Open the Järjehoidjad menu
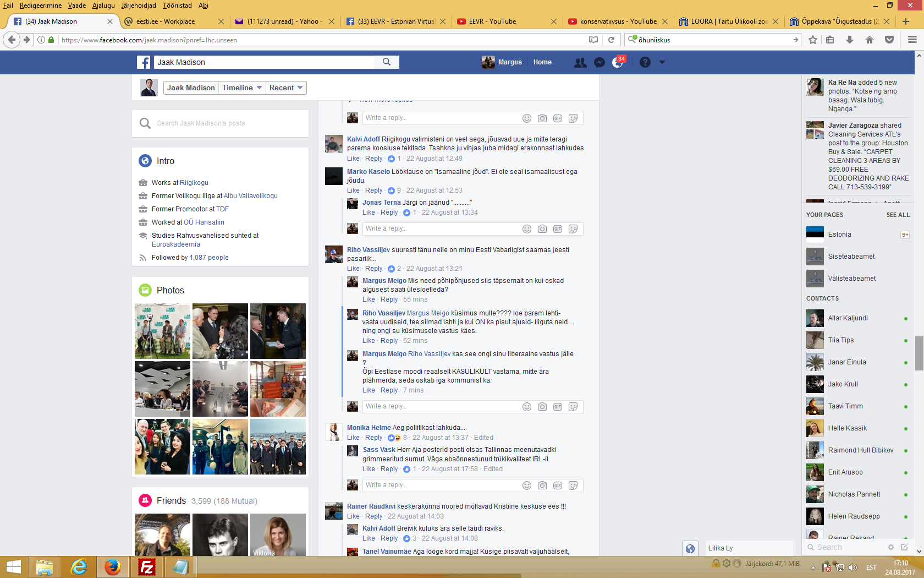This screenshot has height=578, width=924. (139, 6)
